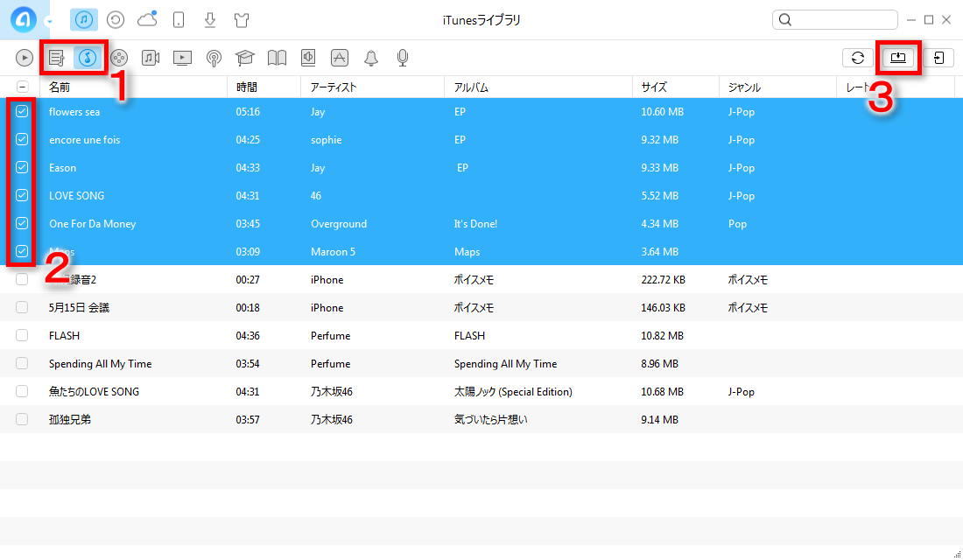Check the 孤独兄弟 checkbox
Image resolution: width=963 pixels, height=560 pixels.
(22, 419)
